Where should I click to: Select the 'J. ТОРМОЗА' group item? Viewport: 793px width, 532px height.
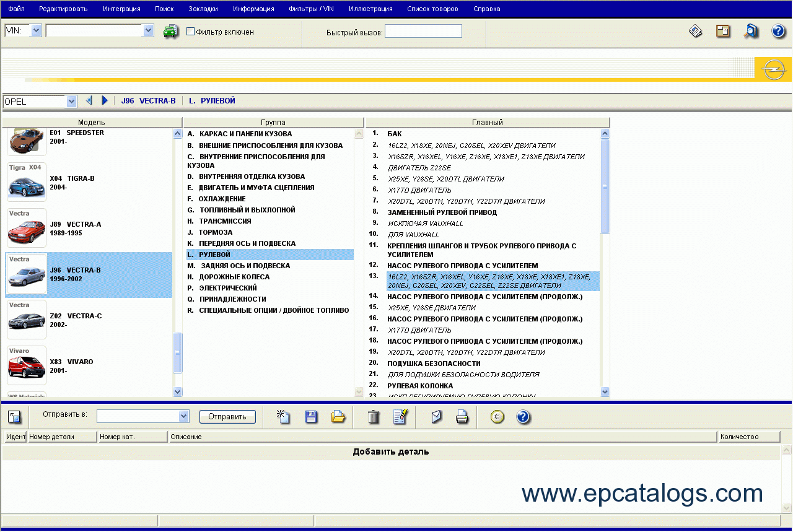216,232
